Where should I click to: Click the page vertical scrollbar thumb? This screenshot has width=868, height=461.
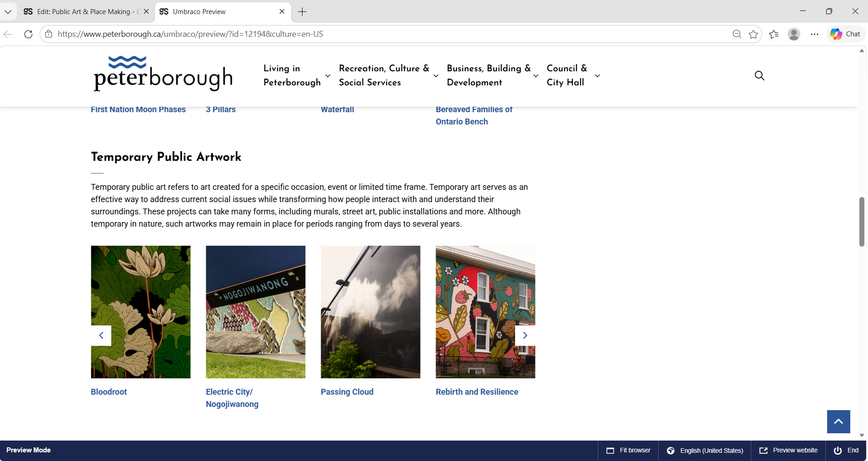tap(862, 222)
